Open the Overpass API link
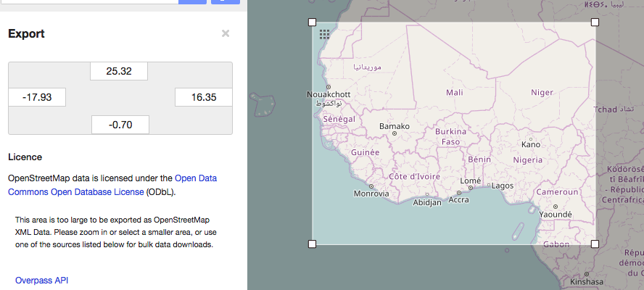This screenshot has width=644, height=290. coord(42,281)
